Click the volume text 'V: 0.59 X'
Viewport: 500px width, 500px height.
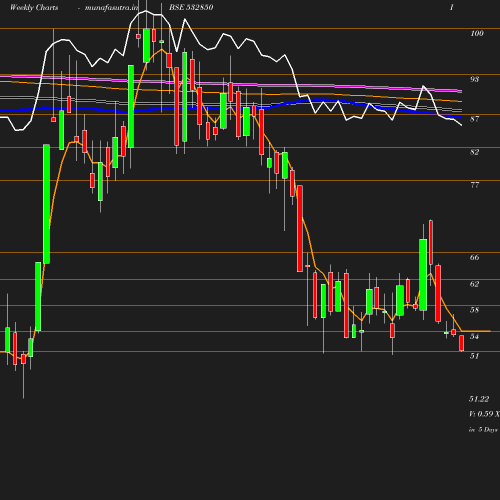tap(484, 414)
